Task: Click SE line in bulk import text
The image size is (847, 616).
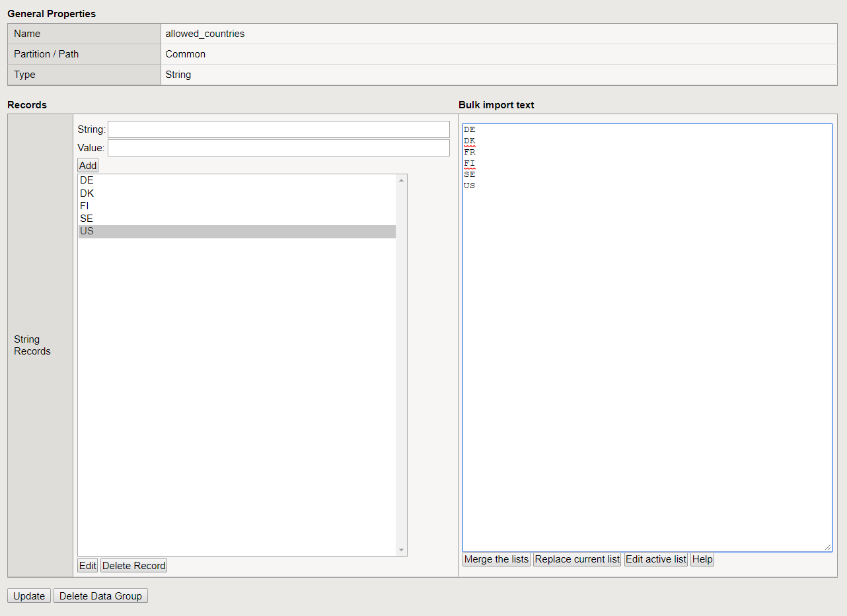Action: [x=469, y=174]
